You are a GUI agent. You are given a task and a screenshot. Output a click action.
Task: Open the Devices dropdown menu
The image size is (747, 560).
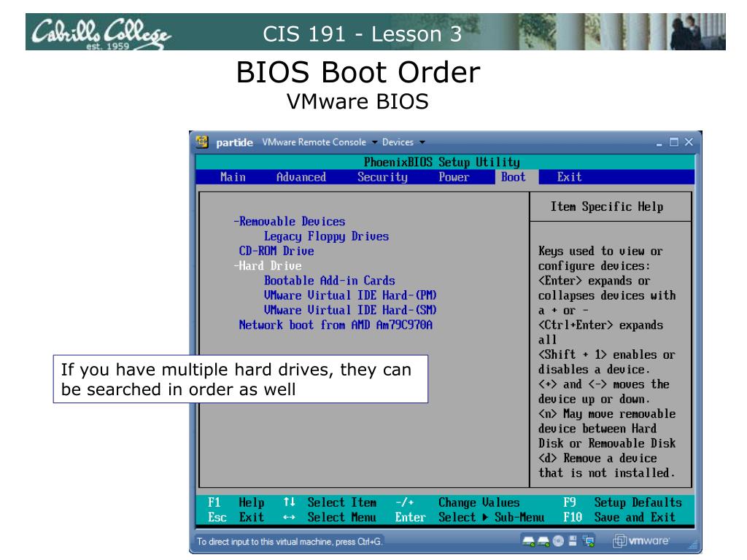(403, 142)
